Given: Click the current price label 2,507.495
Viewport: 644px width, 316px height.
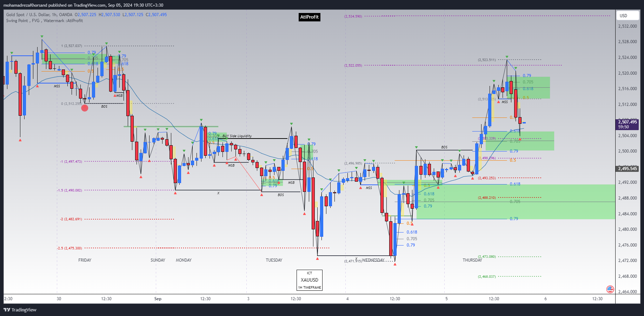Looking at the screenshot, I should (628, 125).
